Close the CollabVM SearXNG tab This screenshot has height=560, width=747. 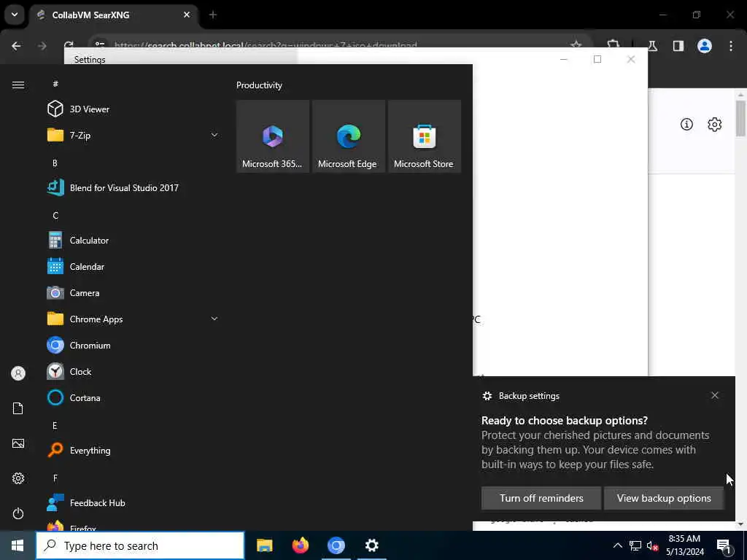187,15
